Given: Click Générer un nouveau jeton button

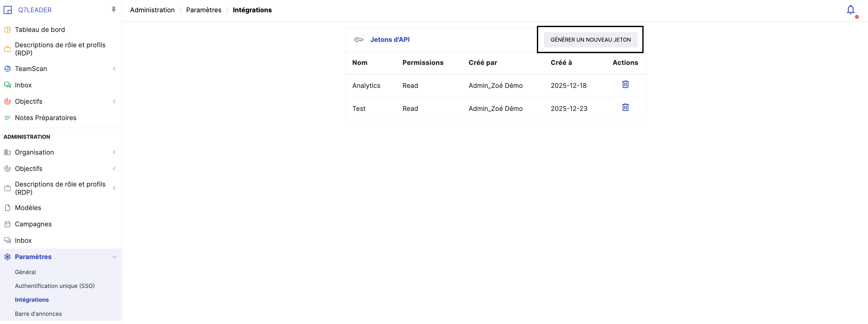Looking at the screenshot, I should click(590, 40).
